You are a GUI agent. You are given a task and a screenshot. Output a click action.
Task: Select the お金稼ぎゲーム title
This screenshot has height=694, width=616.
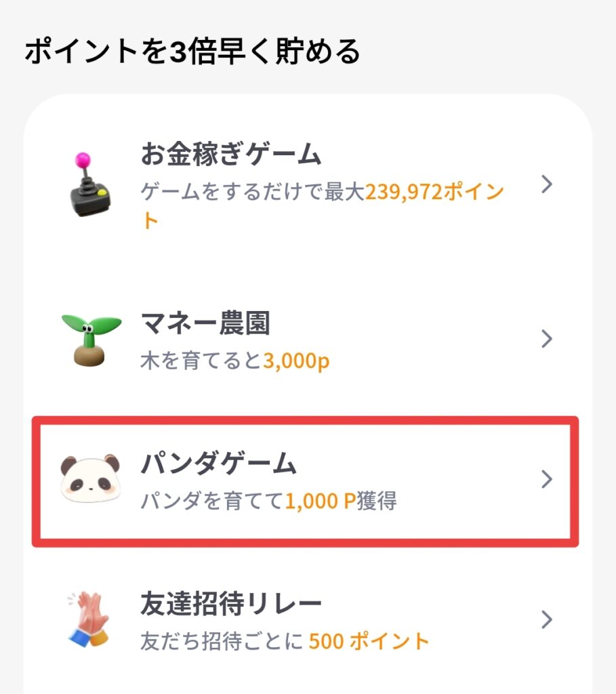click(230, 155)
